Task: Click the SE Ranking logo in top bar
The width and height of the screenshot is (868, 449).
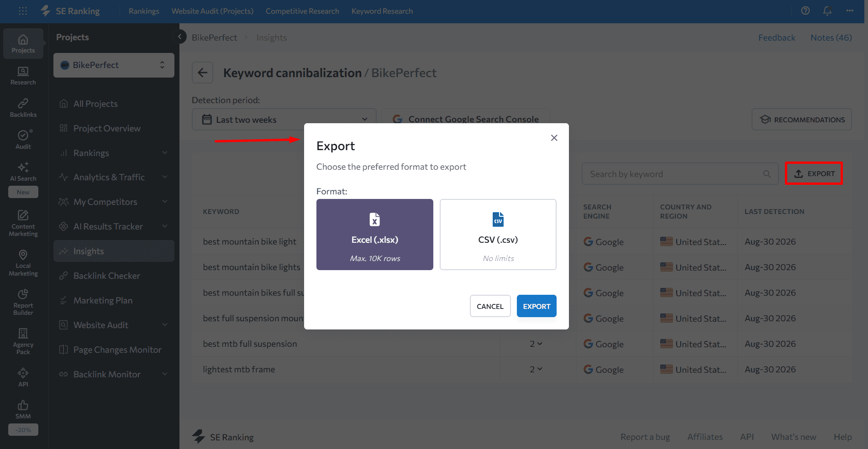Action: point(70,11)
